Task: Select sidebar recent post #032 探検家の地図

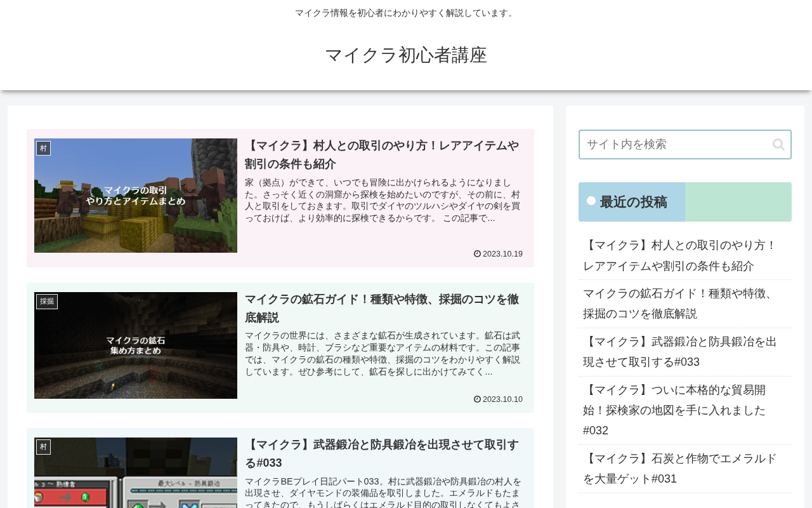Action: tap(674, 410)
